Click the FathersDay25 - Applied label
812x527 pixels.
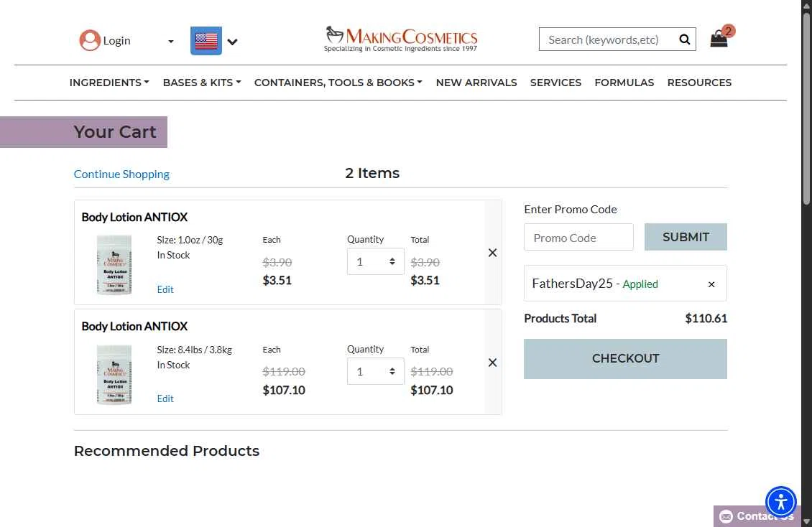pyautogui.click(x=595, y=284)
